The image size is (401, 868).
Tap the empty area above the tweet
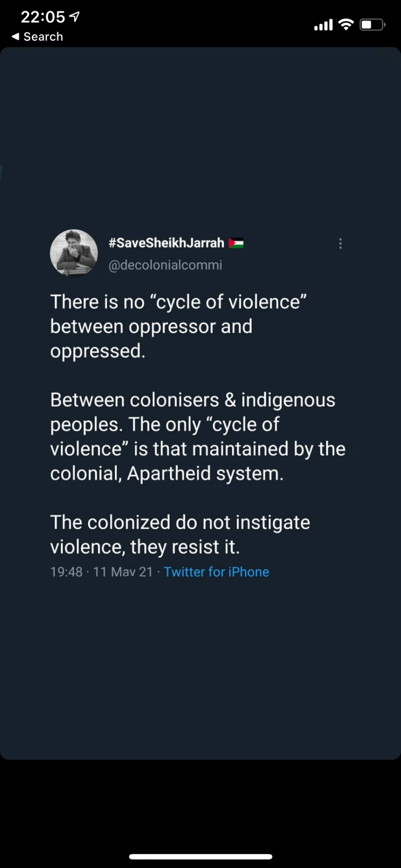point(200,136)
